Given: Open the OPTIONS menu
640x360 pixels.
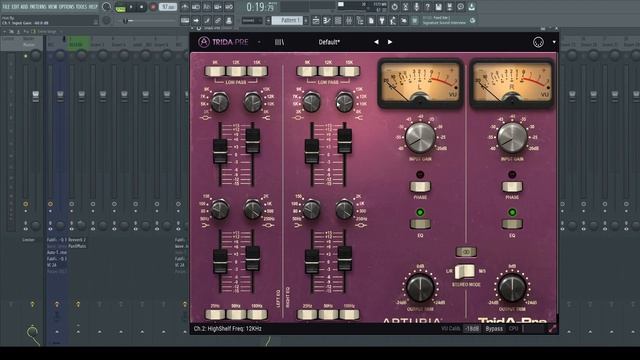Looking at the screenshot, I should [67, 7].
